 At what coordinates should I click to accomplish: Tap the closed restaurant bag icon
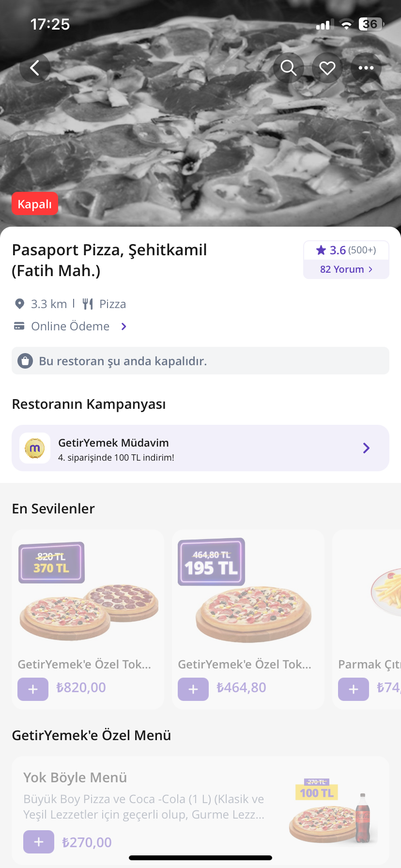point(25,361)
